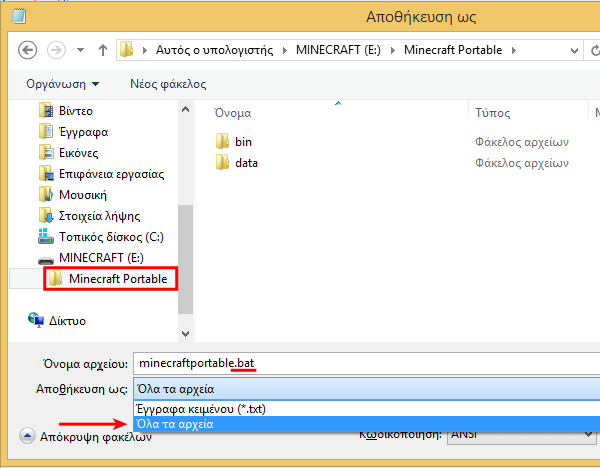Open the address bar history dropdown
Image resolution: width=600 pixels, height=468 pixels.
tap(574, 50)
